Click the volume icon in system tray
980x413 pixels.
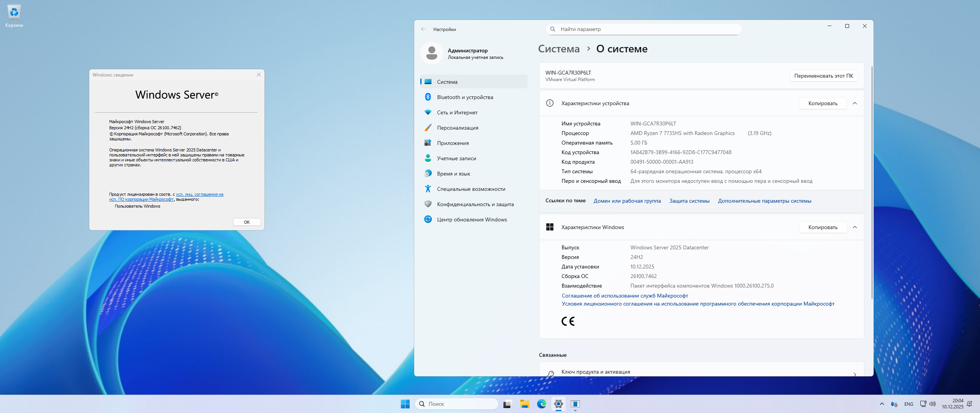(933, 404)
